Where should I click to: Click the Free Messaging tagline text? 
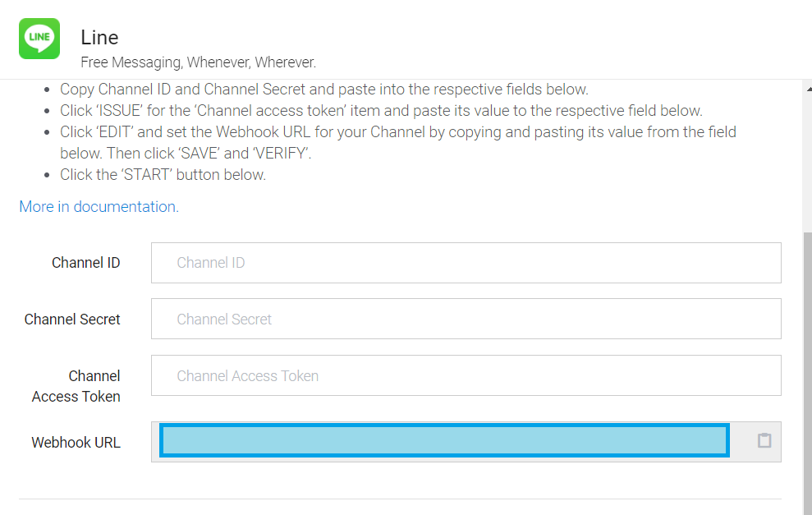[x=198, y=62]
